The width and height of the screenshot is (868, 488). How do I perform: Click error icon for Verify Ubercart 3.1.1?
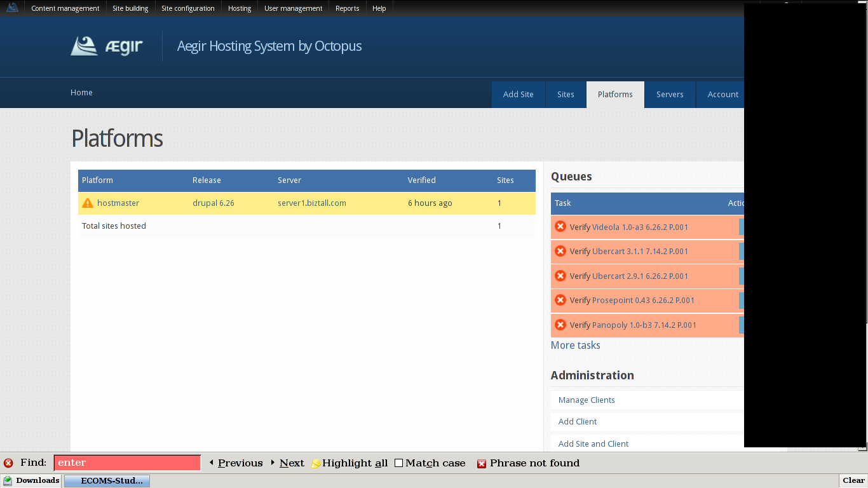tap(560, 251)
